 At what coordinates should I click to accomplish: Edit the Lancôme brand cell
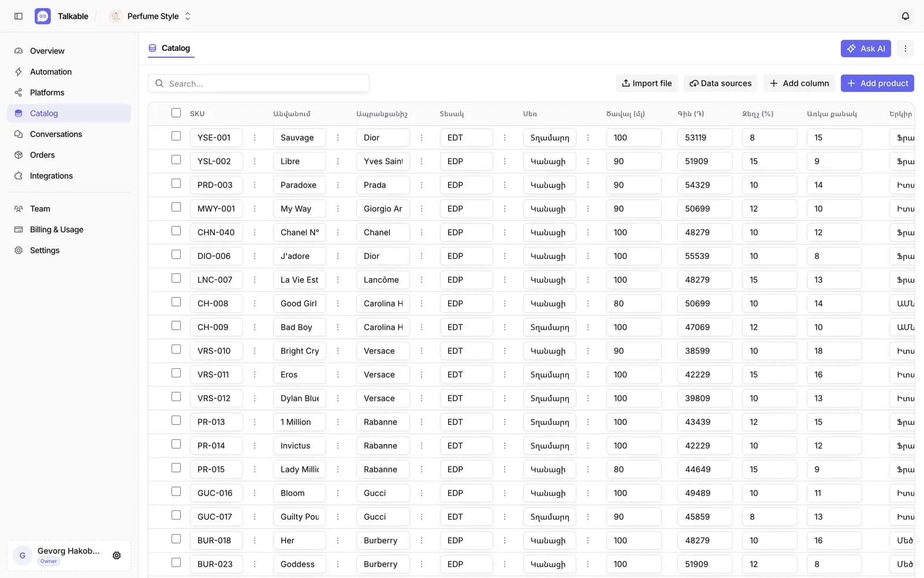pos(383,280)
